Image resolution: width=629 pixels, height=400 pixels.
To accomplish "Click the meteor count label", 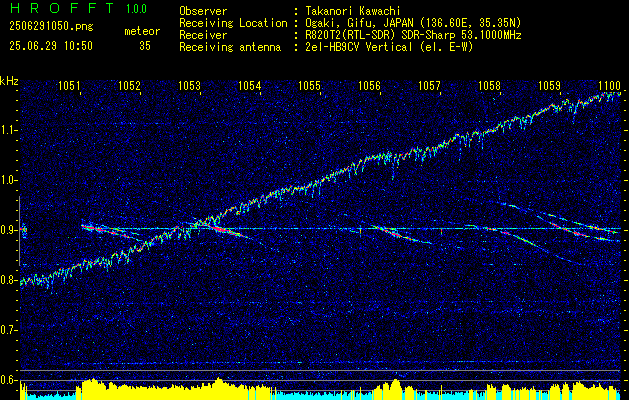I will tap(142, 31).
